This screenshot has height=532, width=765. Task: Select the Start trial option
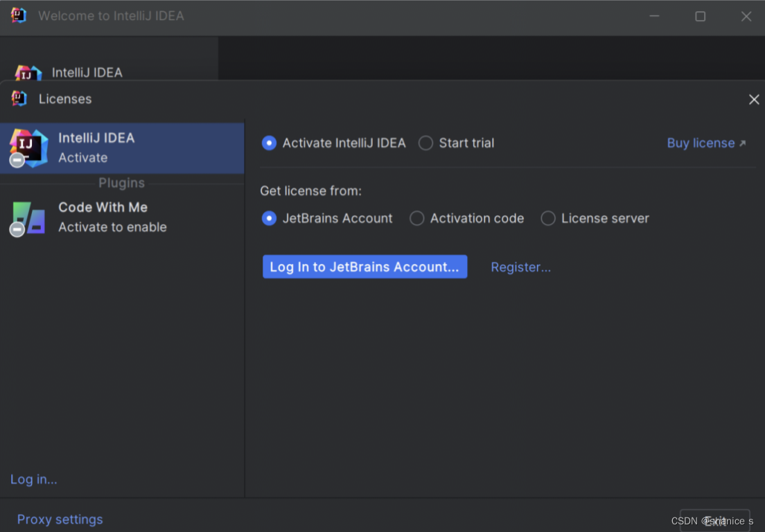(425, 143)
